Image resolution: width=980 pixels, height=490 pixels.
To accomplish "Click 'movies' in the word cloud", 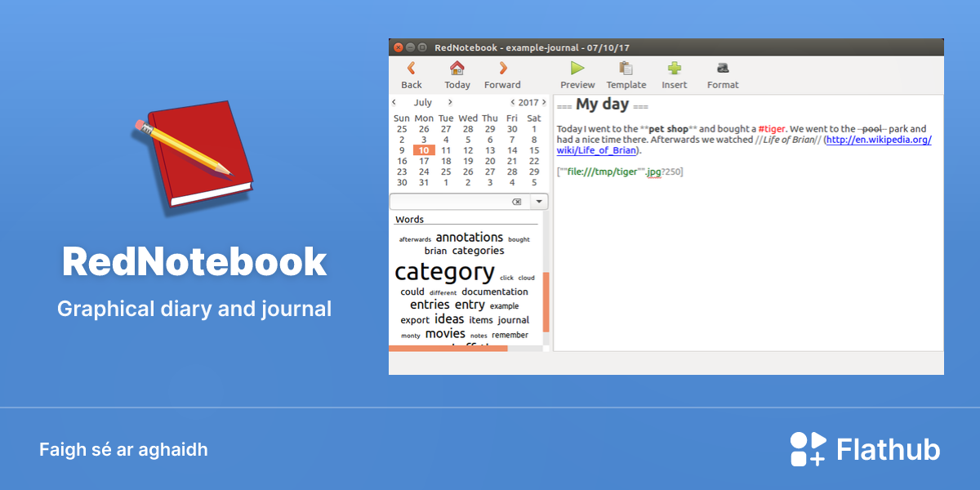I will [x=445, y=334].
